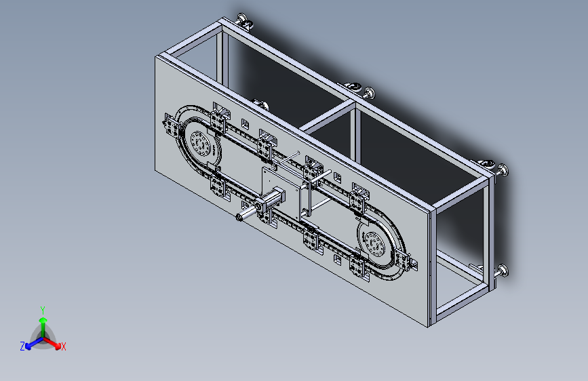
Task: Select the carriage at the far left end of the oval track
Action: coord(172,125)
